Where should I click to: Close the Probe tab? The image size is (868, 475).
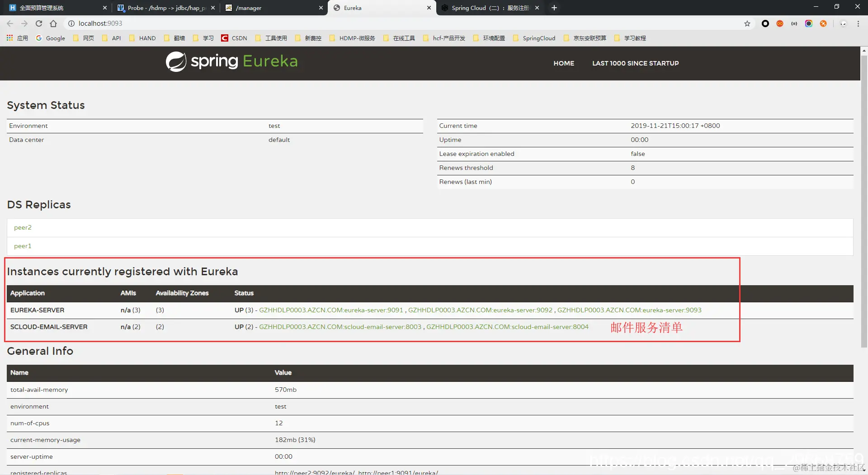(x=213, y=8)
